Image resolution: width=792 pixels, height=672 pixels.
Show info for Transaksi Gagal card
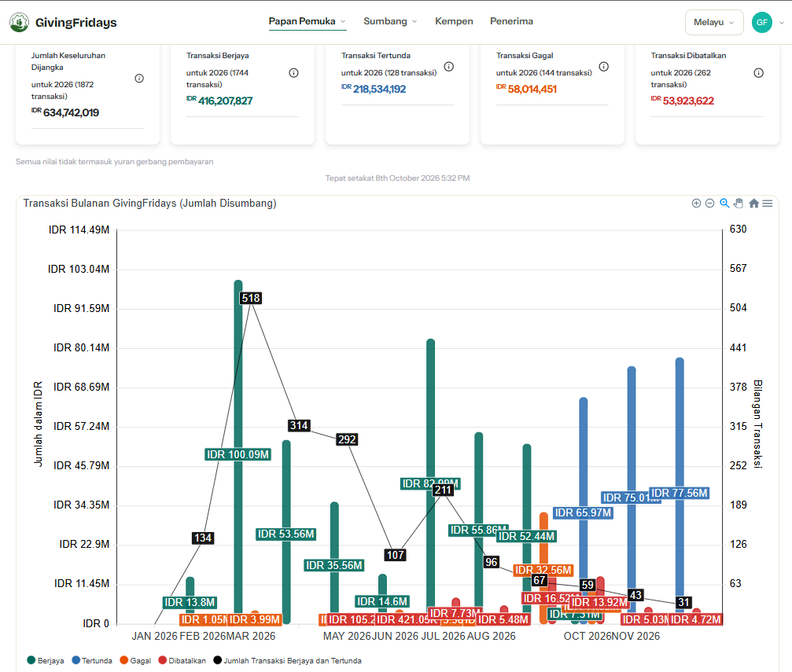tap(603, 67)
